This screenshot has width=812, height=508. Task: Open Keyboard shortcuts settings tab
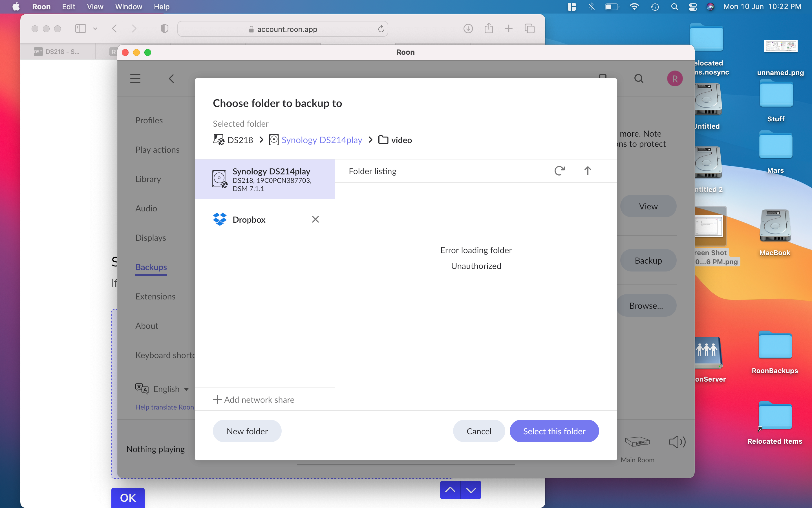165,355
